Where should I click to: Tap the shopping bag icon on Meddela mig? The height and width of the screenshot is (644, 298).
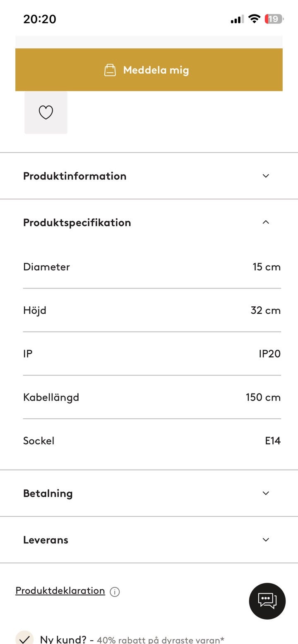coord(110,70)
